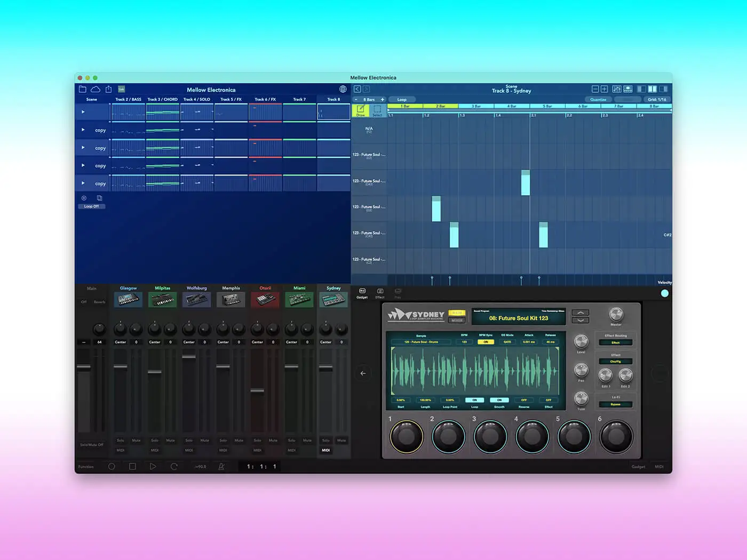
Task: Select the 3 Bar tab in piano roll
Action: tap(476, 106)
